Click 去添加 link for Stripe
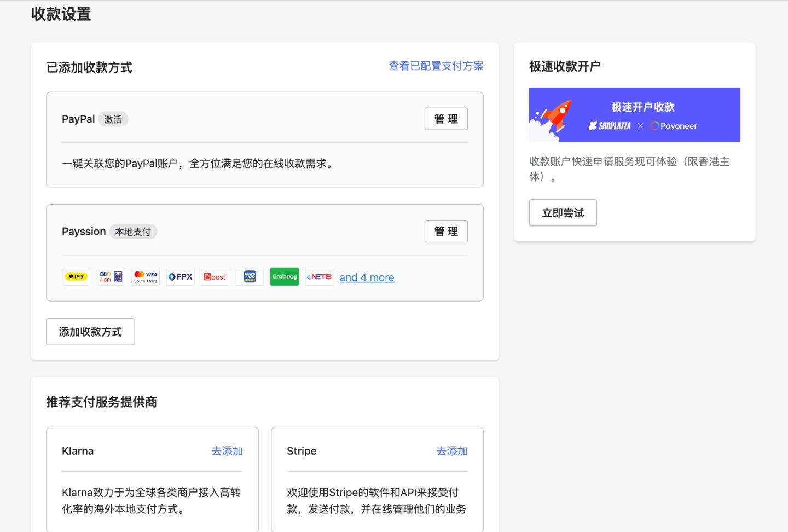Viewport: 788px width, 532px height. (x=452, y=451)
